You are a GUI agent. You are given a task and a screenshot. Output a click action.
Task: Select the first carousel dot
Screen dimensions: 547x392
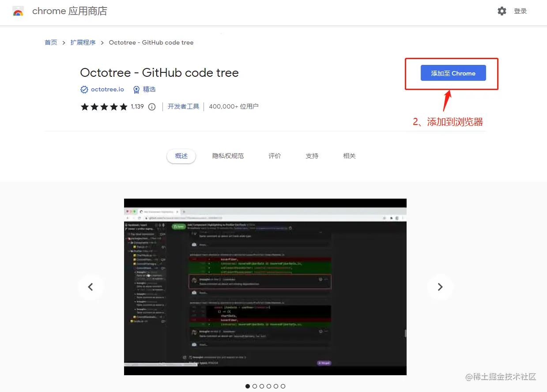click(248, 386)
